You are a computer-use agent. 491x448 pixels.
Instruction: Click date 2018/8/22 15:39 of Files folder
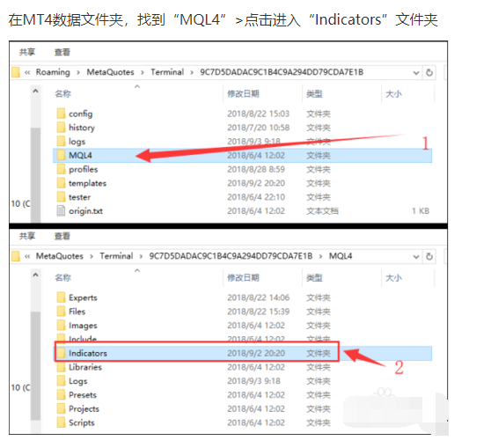click(x=259, y=312)
